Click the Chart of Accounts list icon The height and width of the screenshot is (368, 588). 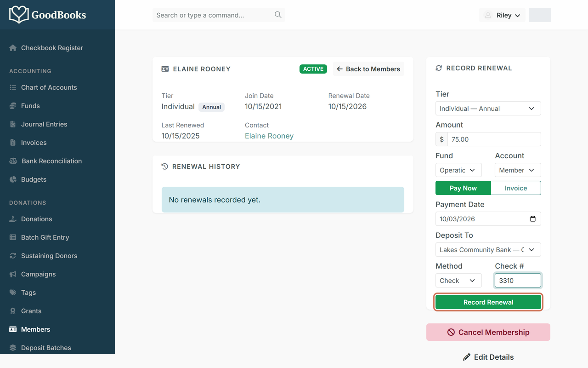tap(13, 87)
